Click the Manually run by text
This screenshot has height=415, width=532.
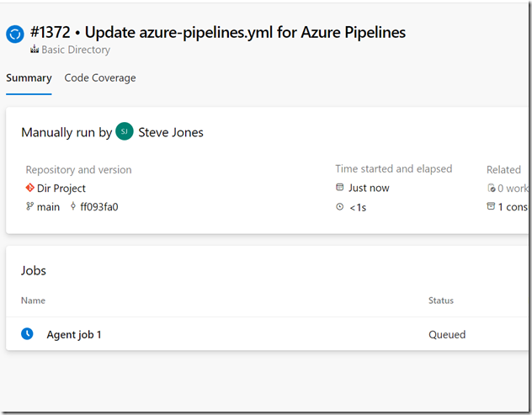point(66,132)
